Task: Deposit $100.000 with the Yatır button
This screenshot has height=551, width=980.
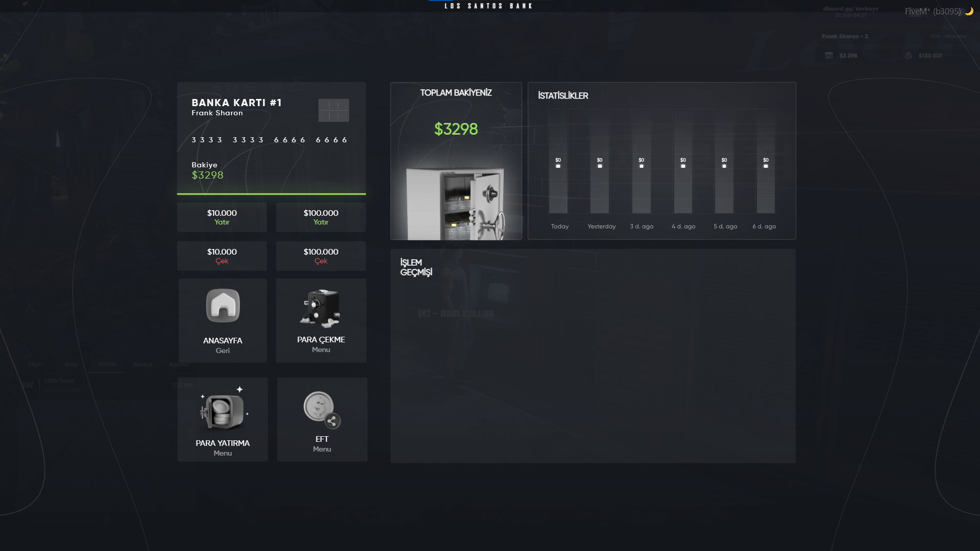Action: click(321, 217)
